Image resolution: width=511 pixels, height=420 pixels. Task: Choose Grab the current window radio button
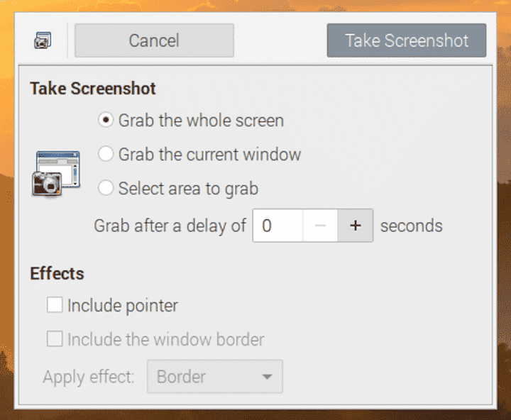pyautogui.click(x=106, y=154)
